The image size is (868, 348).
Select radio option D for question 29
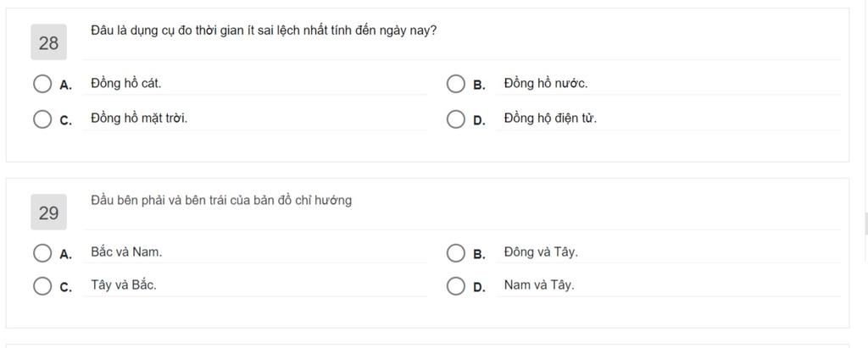[x=455, y=286]
